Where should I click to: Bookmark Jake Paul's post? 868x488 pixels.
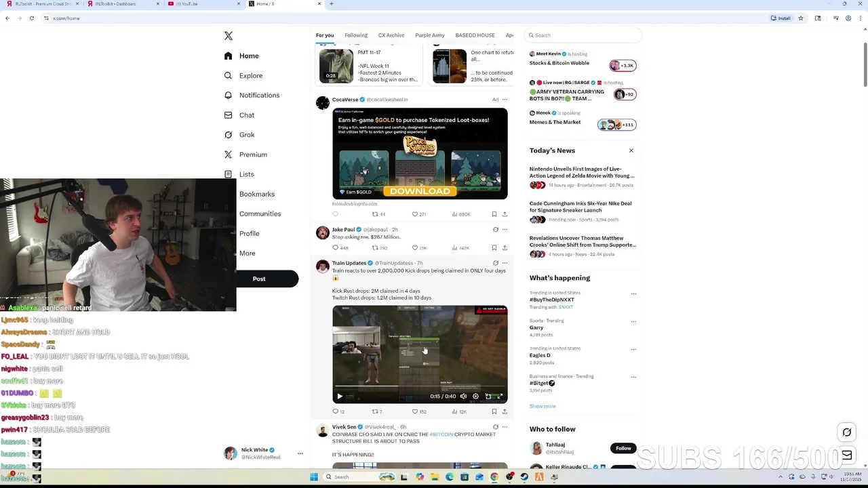(494, 248)
